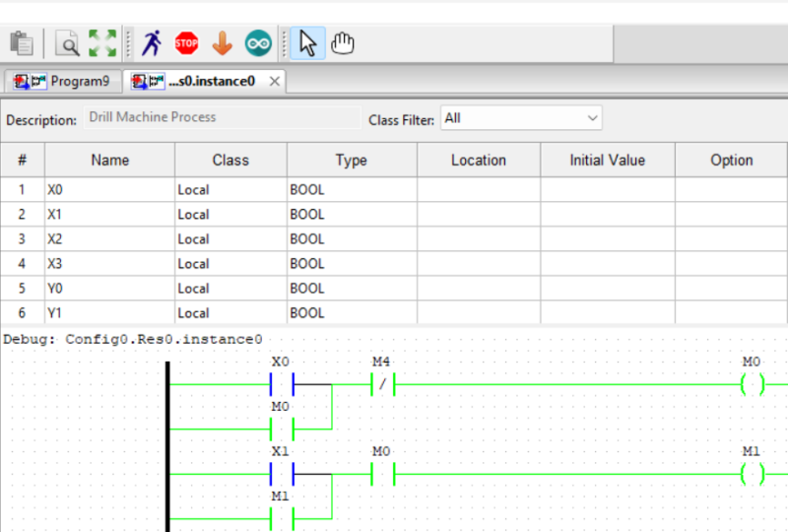Click the Name column header
Viewport: 788px width, 532px height.
[x=110, y=160]
